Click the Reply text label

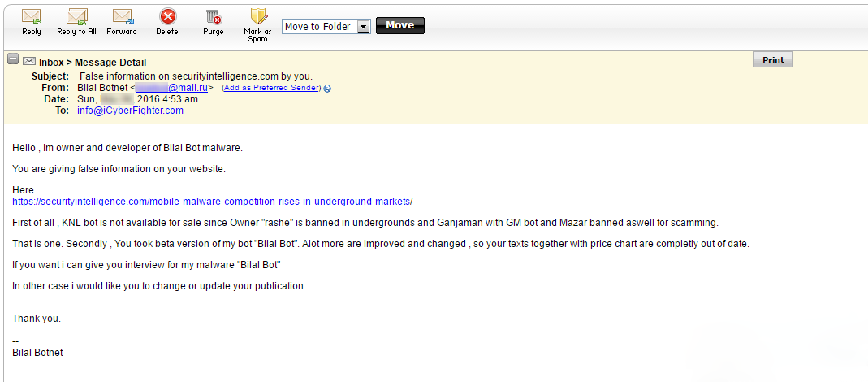[32, 32]
